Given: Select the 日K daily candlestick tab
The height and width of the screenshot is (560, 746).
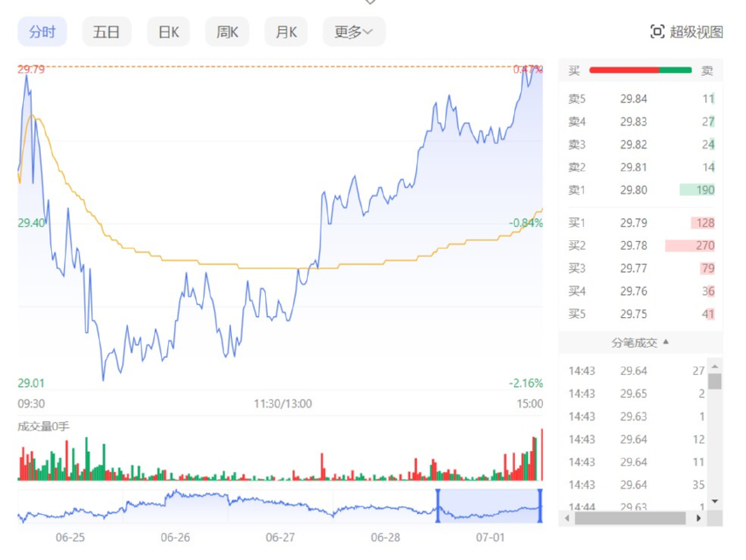Looking at the screenshot, I should (169, 32).
